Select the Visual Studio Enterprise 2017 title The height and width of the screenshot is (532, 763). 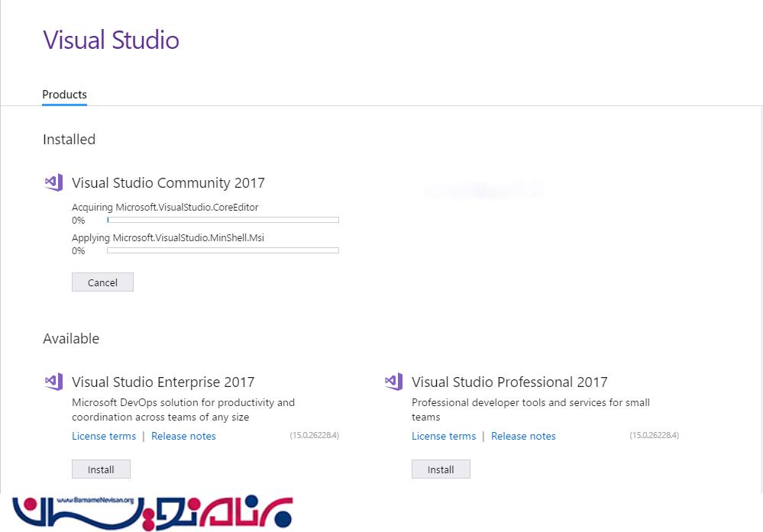click(x=163, y=382)
